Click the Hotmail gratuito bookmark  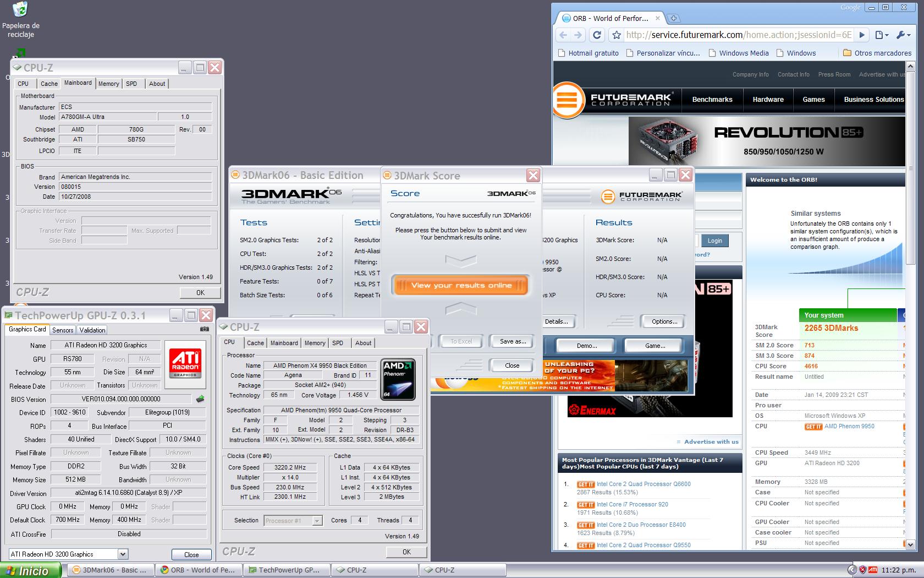click(x=588, y=53)
